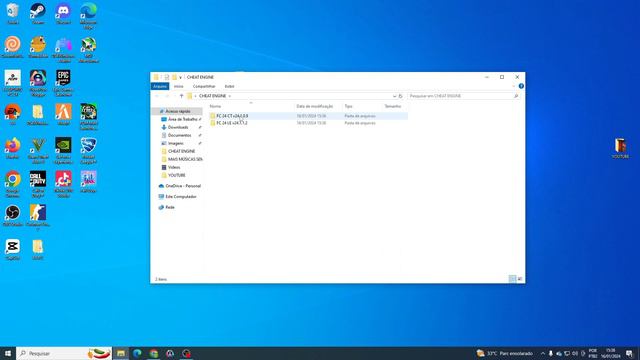Open the notification center icon on taskbar
640x360 pixels.
tap(629, 353)
